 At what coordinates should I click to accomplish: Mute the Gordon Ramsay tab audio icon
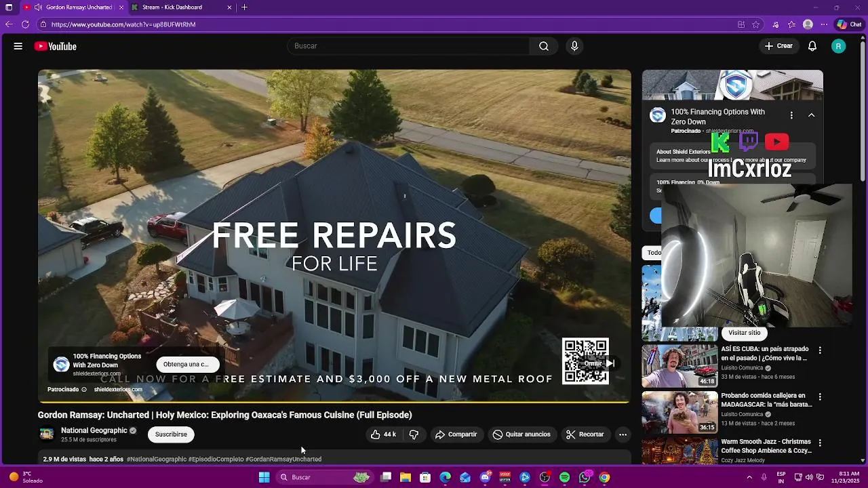click(38, 7)
